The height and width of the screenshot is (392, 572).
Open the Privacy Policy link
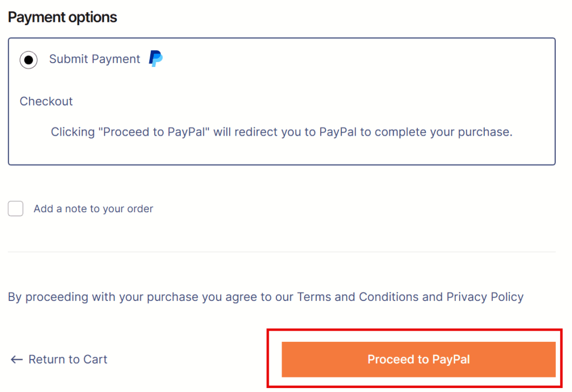(485, 297)
